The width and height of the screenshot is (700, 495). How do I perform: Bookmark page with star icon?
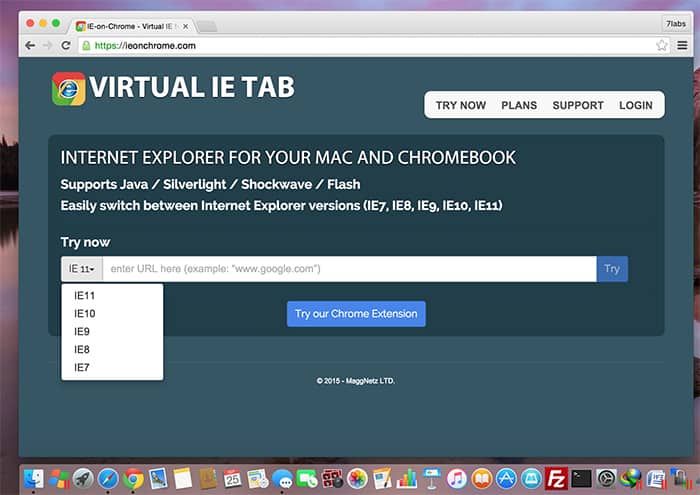coord(662,45)
